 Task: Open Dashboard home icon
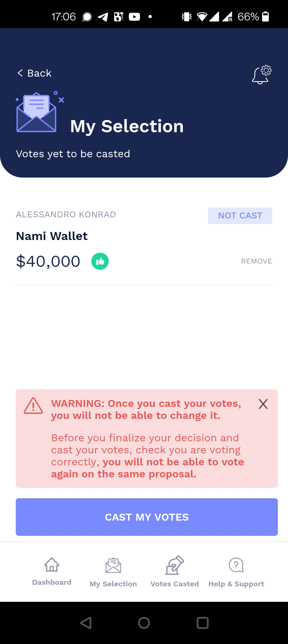pyautogui.click(x=52, y=564)
